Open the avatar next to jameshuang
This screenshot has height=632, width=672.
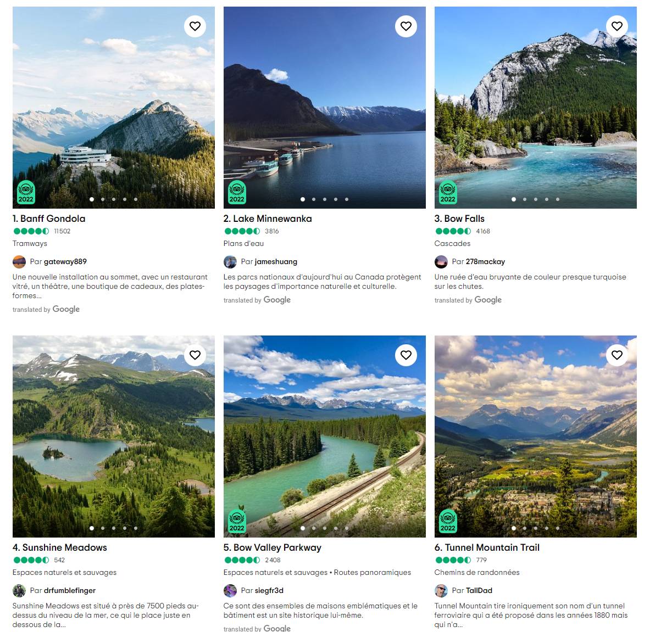coord(230,261)
